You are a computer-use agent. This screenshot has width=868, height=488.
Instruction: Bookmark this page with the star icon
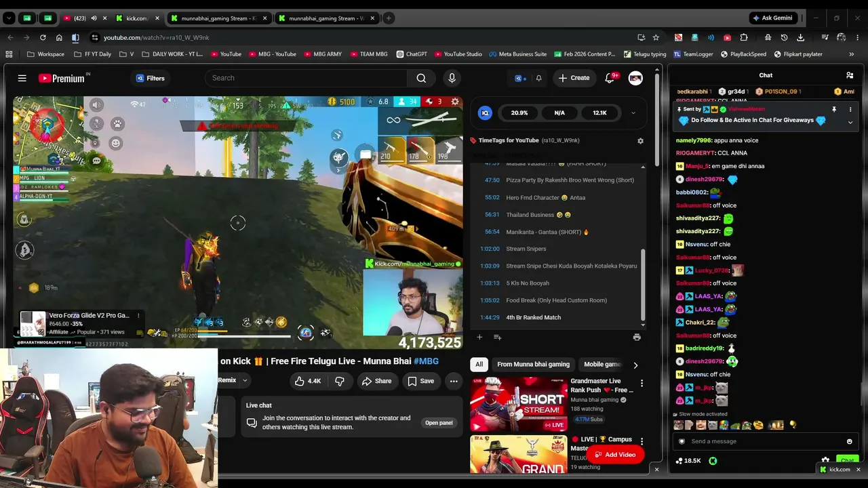656,37
